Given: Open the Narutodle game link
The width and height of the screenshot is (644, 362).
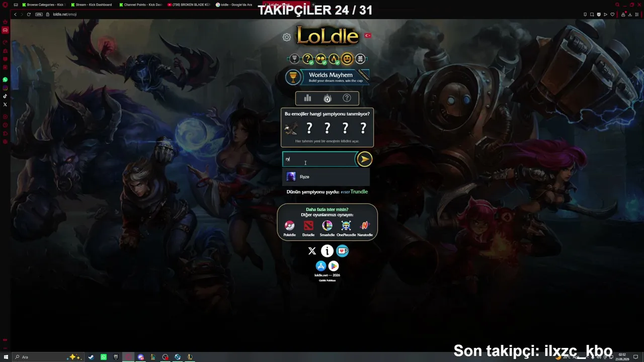Looking at the screenshot, I should 365,229.
